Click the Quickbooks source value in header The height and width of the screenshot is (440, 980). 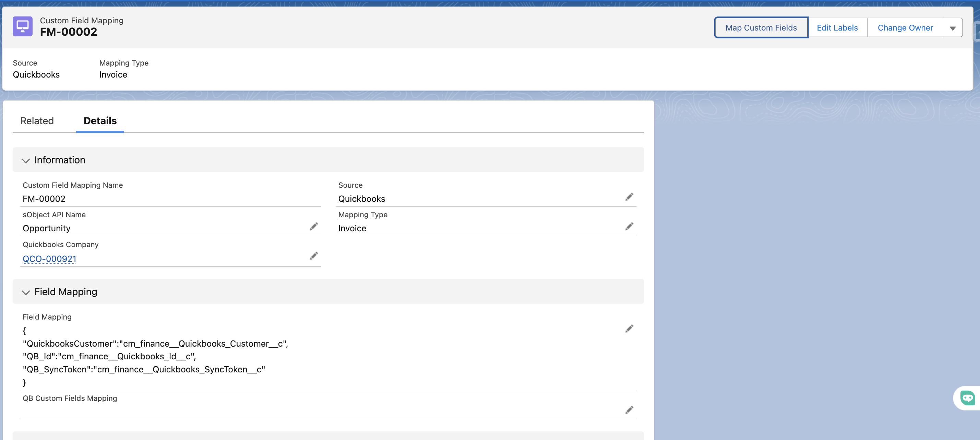[x=36, y=74]
